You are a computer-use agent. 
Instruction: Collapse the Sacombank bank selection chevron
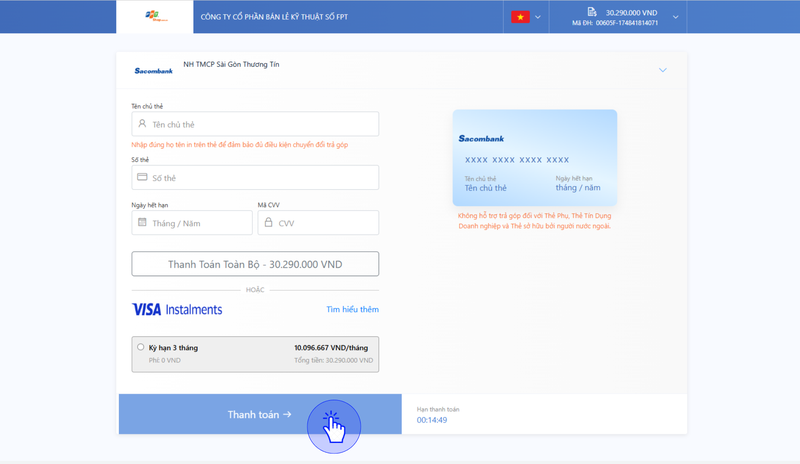coord(662,70)
